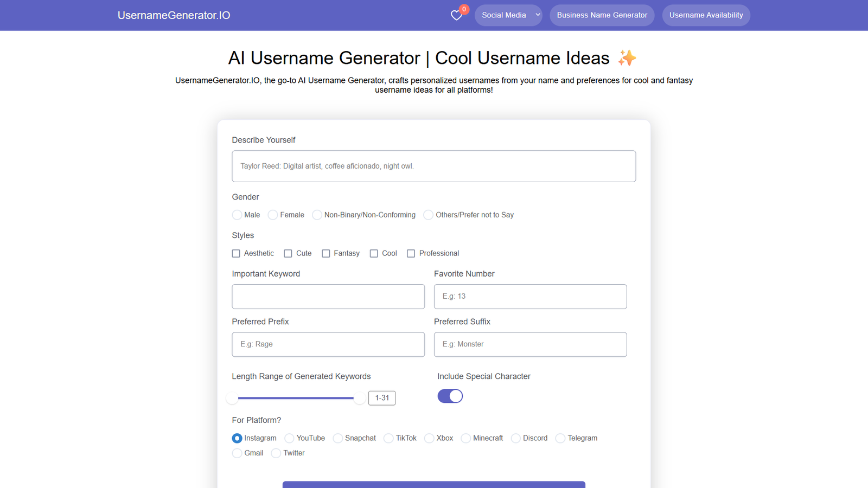Click the UsernameGenerator.IO logo link

[174, 15]
